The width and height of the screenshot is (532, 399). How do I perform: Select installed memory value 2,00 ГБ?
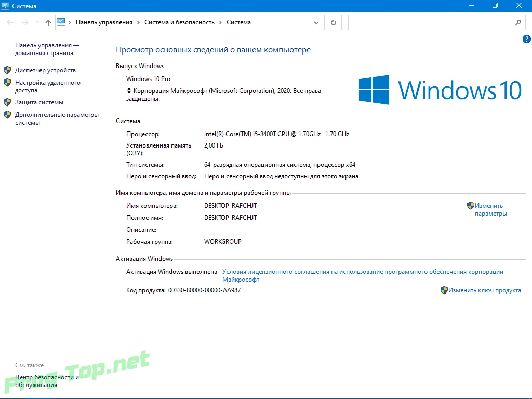point(214,145)
